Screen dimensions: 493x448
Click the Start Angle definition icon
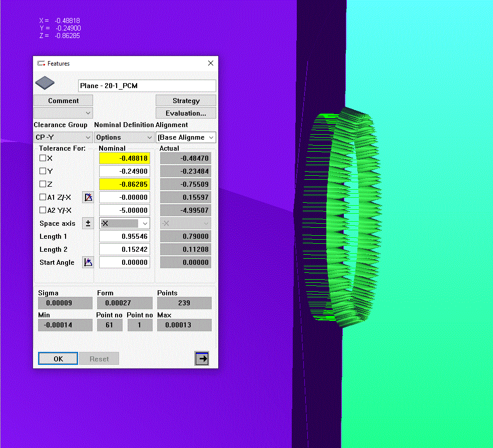(x=88, y=262)
